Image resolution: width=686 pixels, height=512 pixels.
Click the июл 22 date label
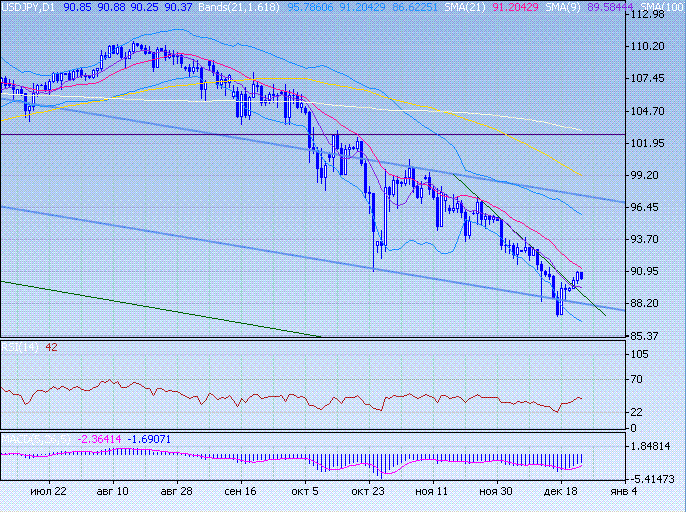point(48,492)
